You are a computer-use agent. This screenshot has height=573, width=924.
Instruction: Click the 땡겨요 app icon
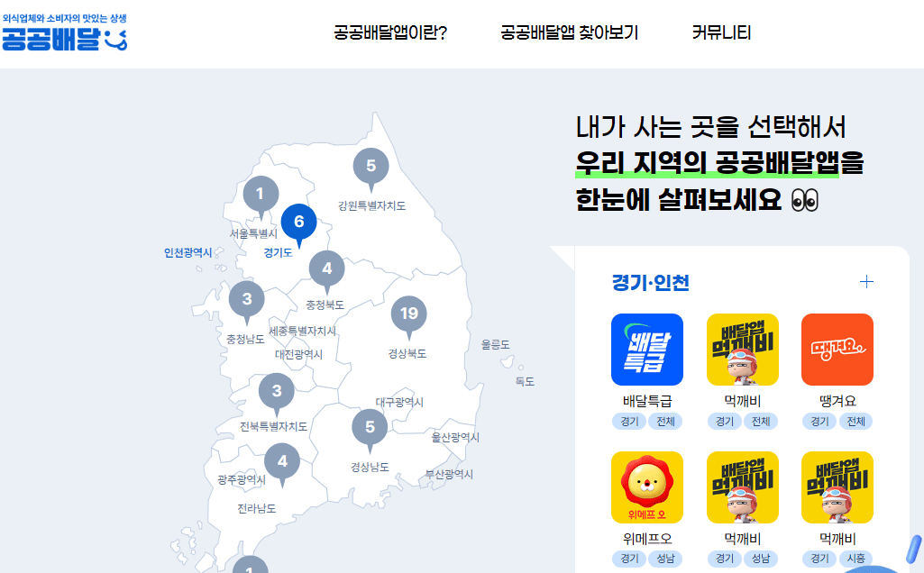pyautogui.click(x=836, y=350)
